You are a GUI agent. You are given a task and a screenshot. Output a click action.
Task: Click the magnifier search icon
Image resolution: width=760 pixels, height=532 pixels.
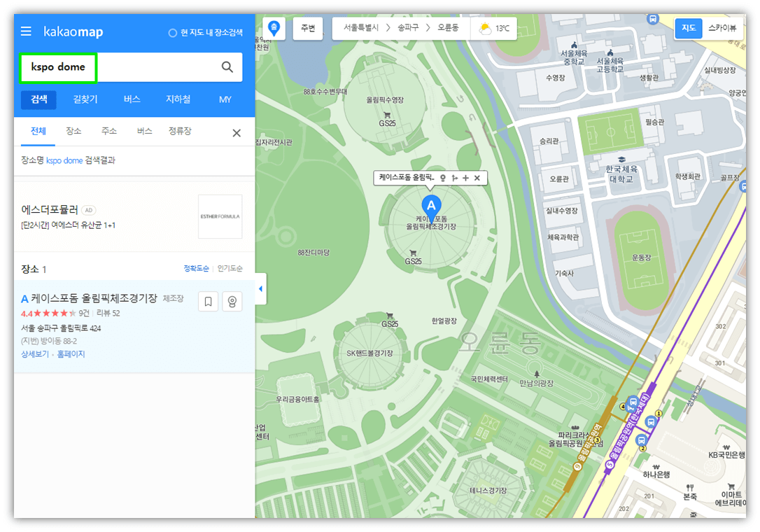[227, 67]
